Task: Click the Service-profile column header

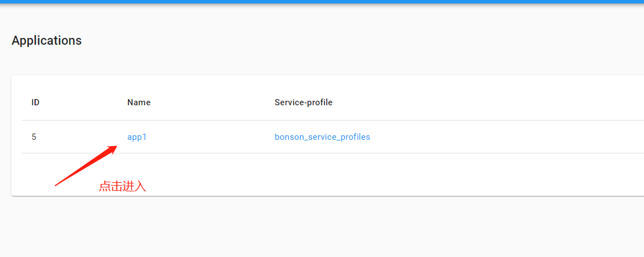Action: pos(303,102)
